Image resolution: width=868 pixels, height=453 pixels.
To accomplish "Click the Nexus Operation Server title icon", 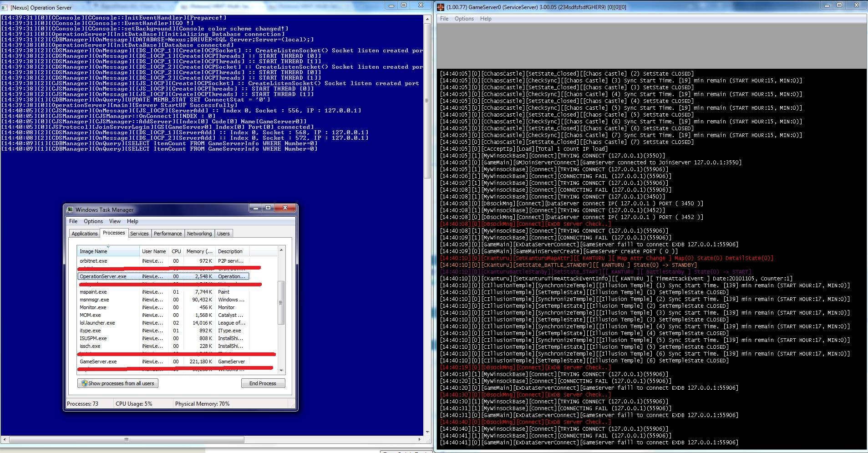I will (x=5, y=7).
